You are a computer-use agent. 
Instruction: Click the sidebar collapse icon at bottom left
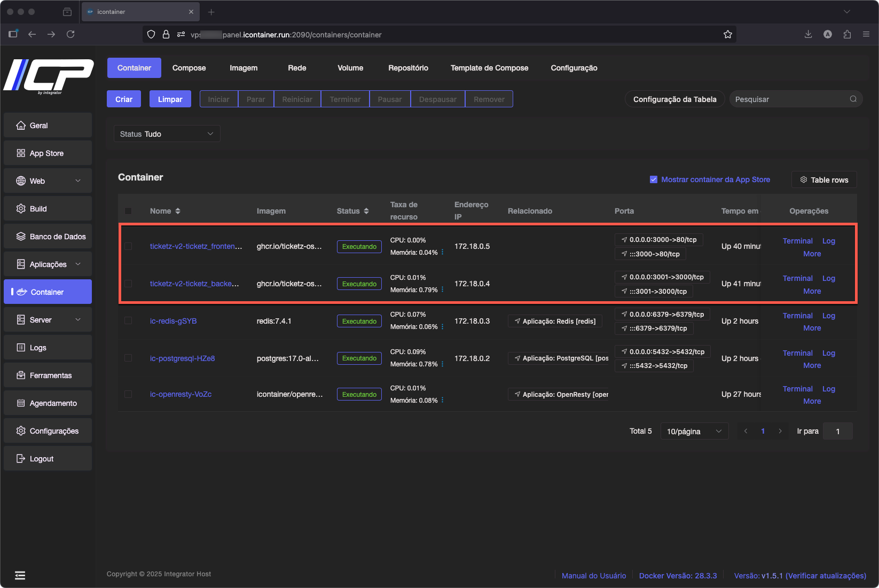(x=20, y=575)
